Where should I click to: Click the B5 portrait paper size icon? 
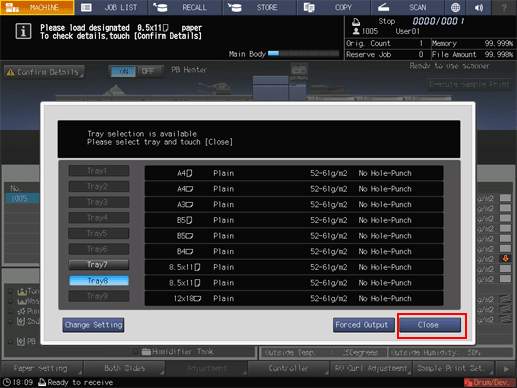[189, 220]
